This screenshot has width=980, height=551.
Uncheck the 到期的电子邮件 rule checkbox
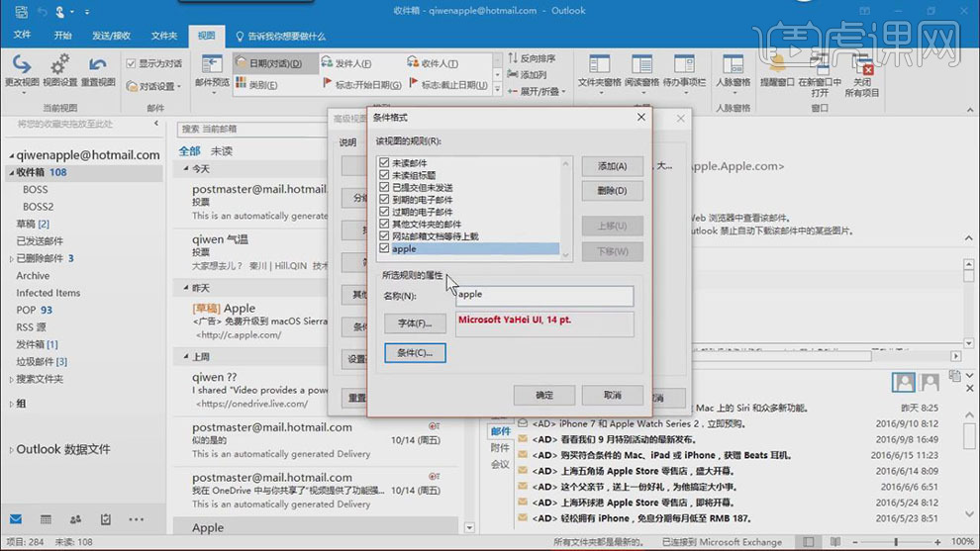(x=384, y=199)
